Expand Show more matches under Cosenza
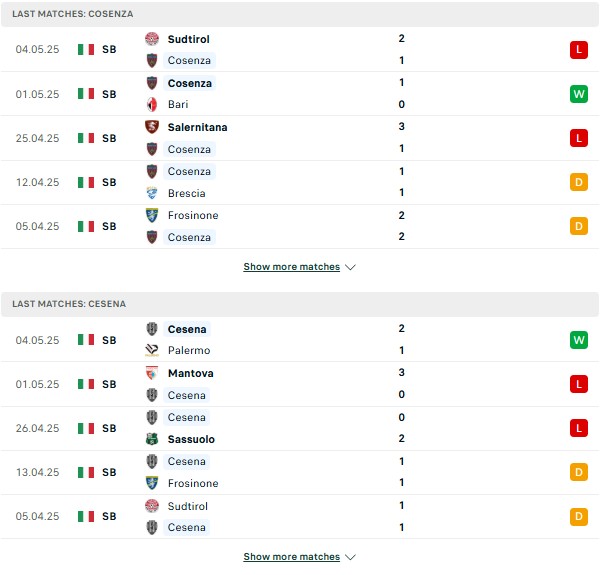The width and height of the screenshot is (601, 575). click(x=292, y=267)
